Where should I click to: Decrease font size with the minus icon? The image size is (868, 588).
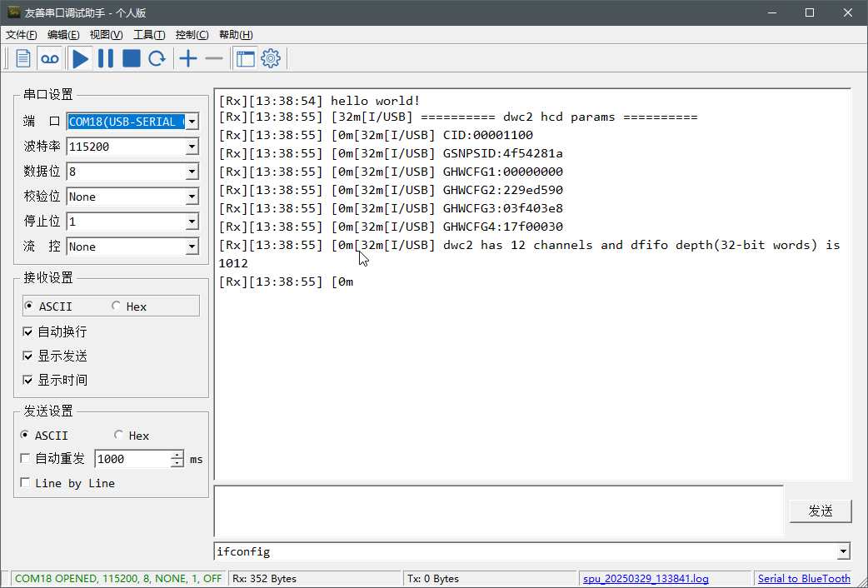[213, 57]
